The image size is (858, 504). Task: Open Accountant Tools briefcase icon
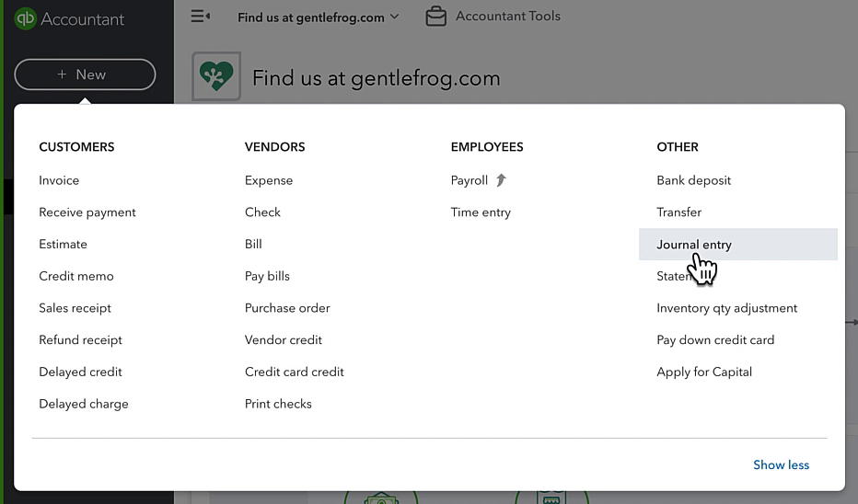(x=435, y=17)
